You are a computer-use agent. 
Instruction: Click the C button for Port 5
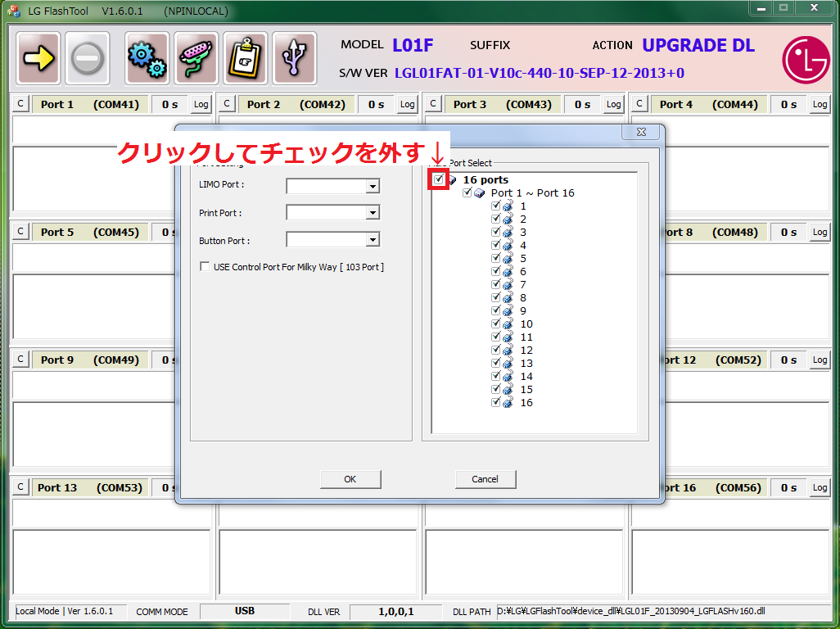click(20, 232)
